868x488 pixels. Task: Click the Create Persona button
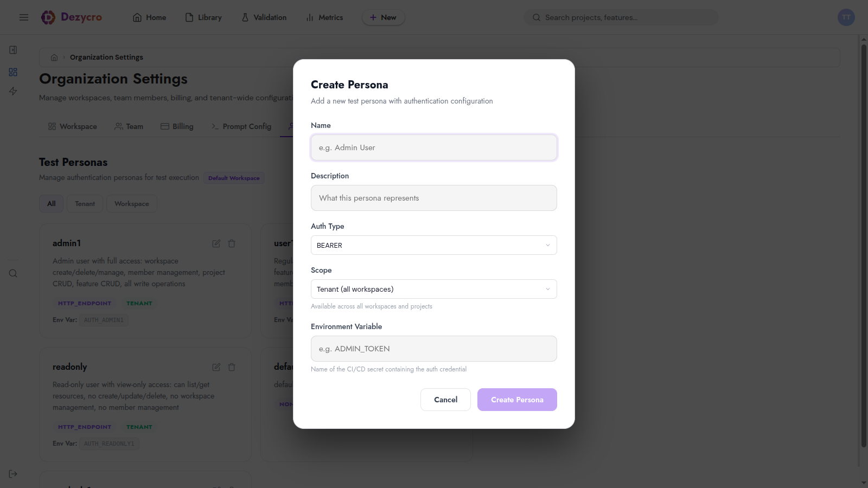pos(517,400)
